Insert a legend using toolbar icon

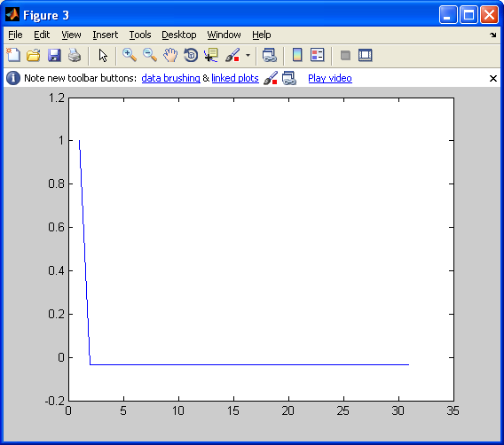pos(318,55)
